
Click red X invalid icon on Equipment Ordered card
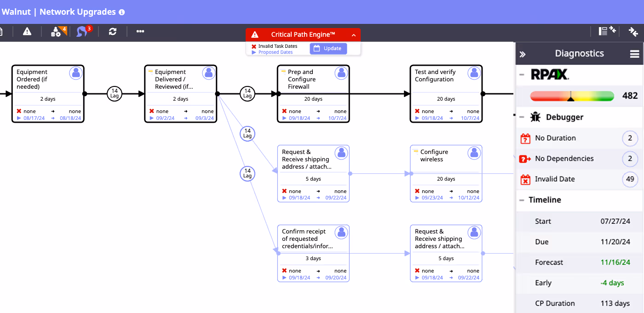coord(19,111)
